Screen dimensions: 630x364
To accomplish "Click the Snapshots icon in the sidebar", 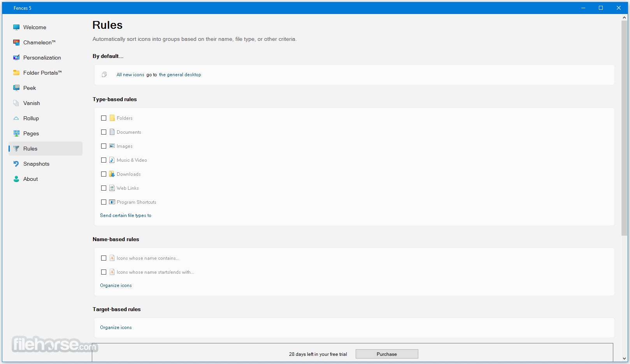I will 16,164.
